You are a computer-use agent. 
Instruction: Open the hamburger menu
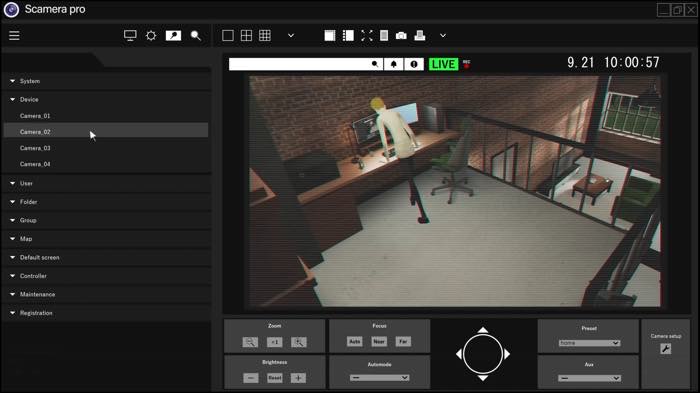coord(14,35)
